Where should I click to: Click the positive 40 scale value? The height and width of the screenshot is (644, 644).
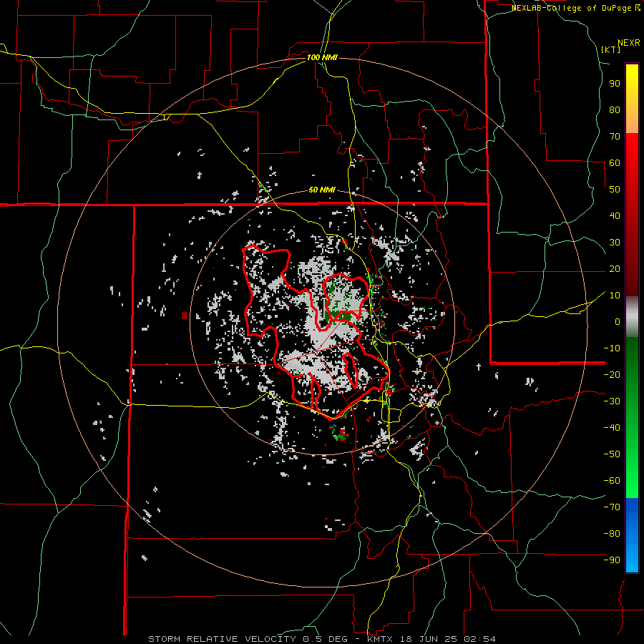click(x=615, y=215)
